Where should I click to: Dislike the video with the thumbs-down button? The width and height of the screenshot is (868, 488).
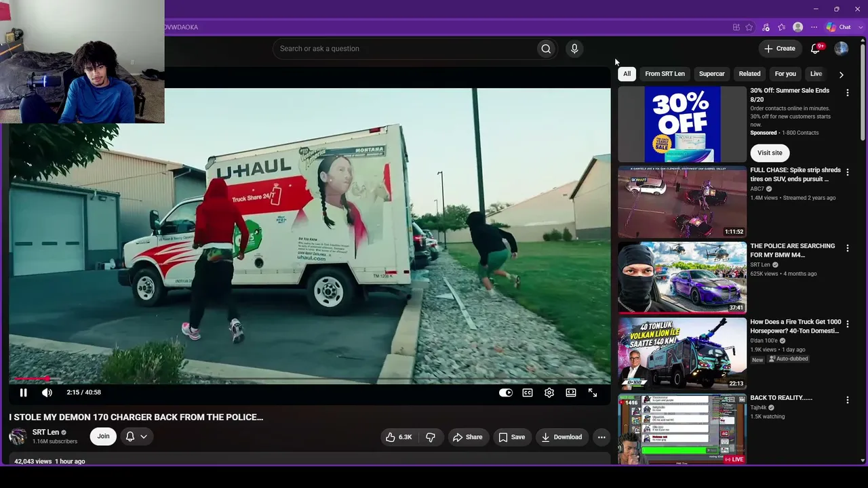[x=431, y=437]
